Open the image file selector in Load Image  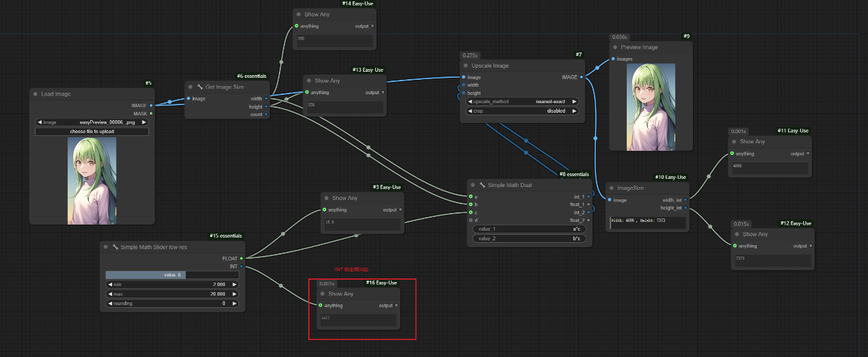coord(92,122)
